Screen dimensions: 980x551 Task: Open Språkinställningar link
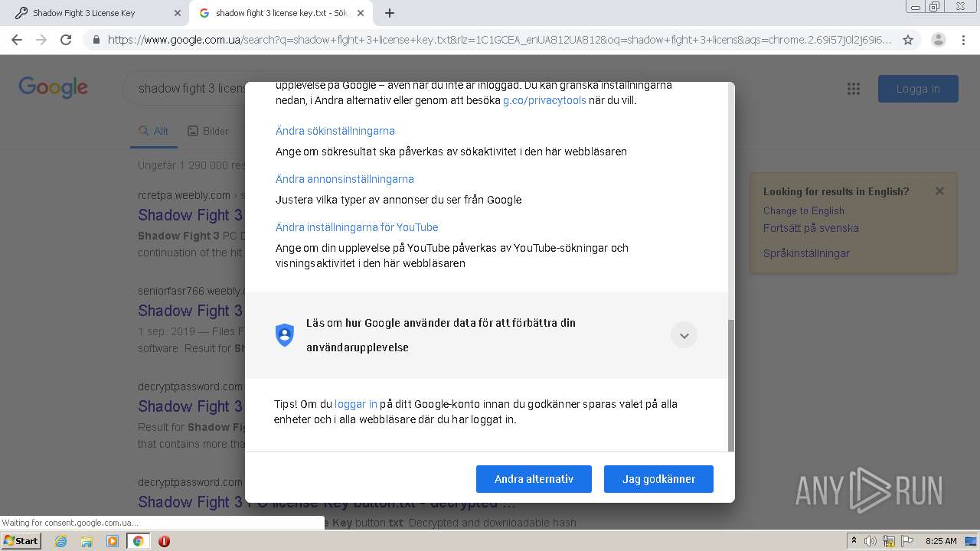click(x=806, y=253)
